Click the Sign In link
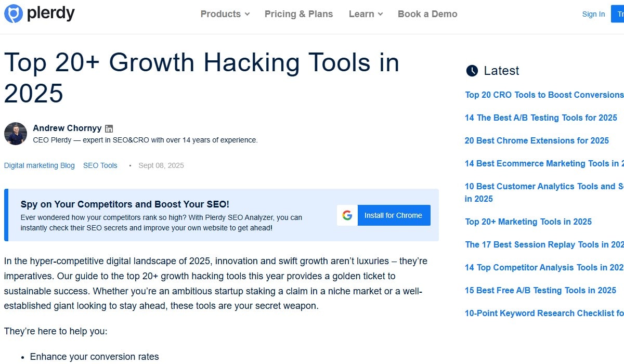Image resolution: width=624 pixels, height=364 pixels. 593,14
